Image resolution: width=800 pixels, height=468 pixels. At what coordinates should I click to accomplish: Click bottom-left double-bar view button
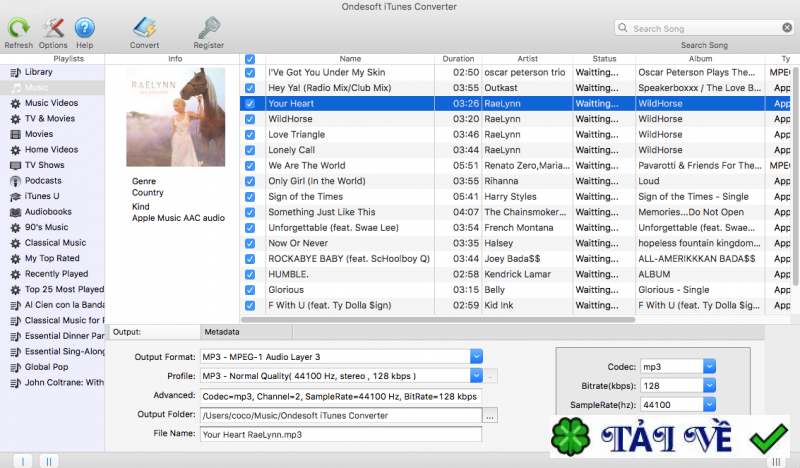pos(49,461)
